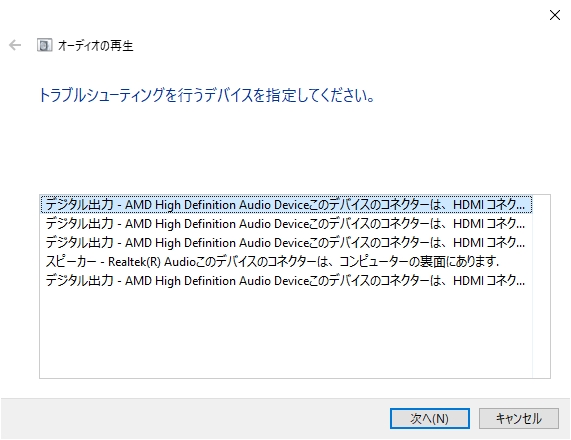Click the scrollbar track beside the device list
Screen dimensions: 571x440
point(541,286)
